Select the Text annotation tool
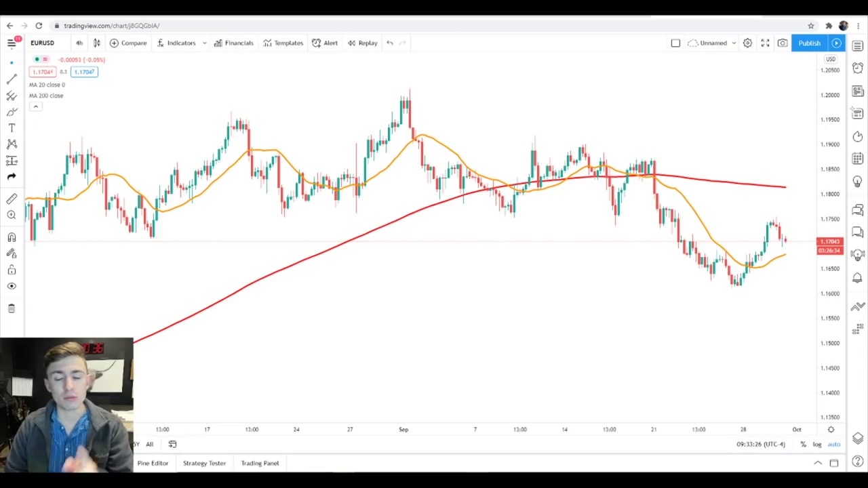The width and height of the screenshot is (868, 488). coord(12,128)
